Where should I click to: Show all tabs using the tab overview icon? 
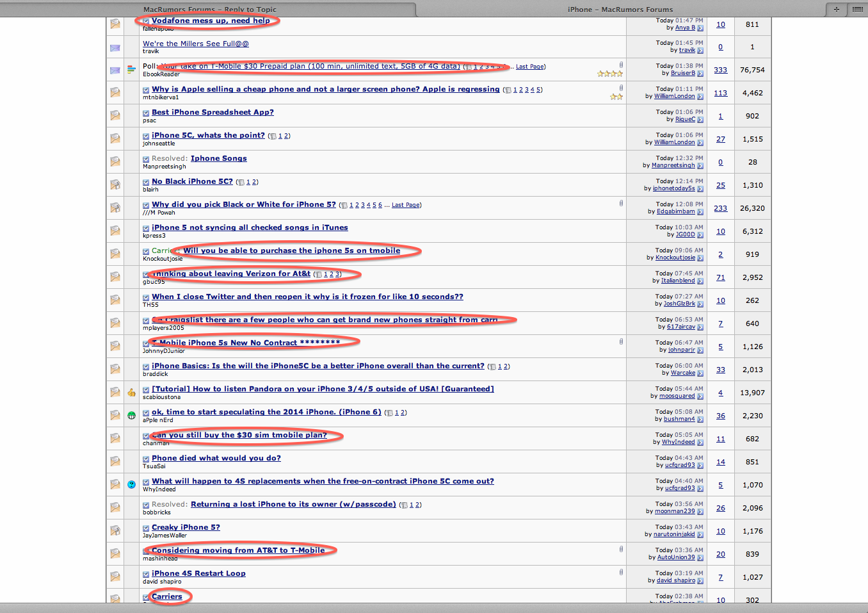coord(857,10)
